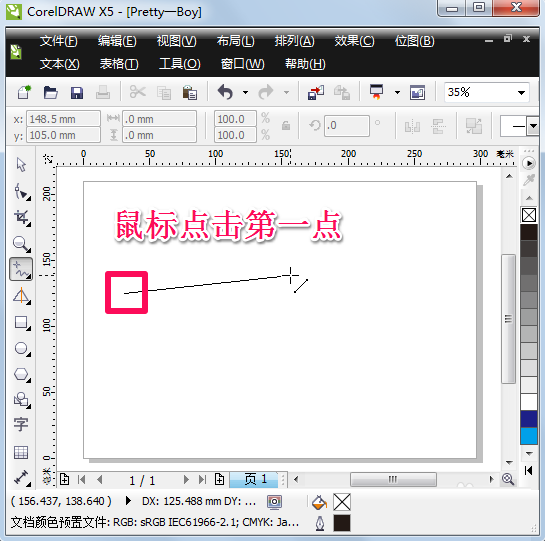The image size is (545, 541).
Task: Open a file with folder icon
Action: click(51, 93)
